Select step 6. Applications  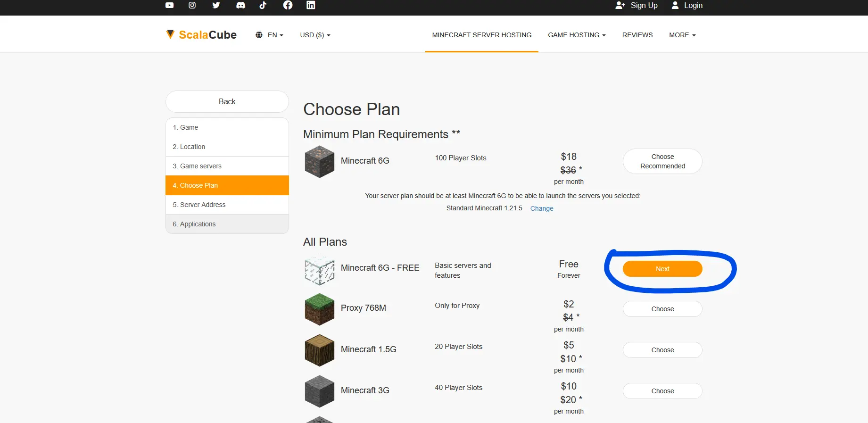227,224
